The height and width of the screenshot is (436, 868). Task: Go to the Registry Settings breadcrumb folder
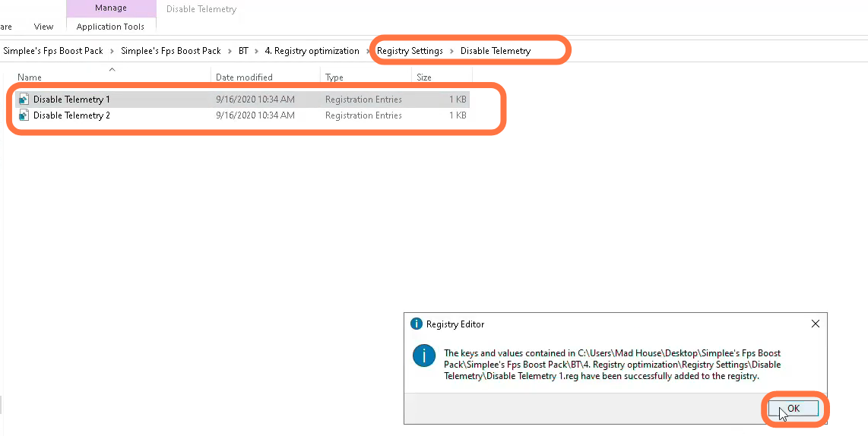410,51
